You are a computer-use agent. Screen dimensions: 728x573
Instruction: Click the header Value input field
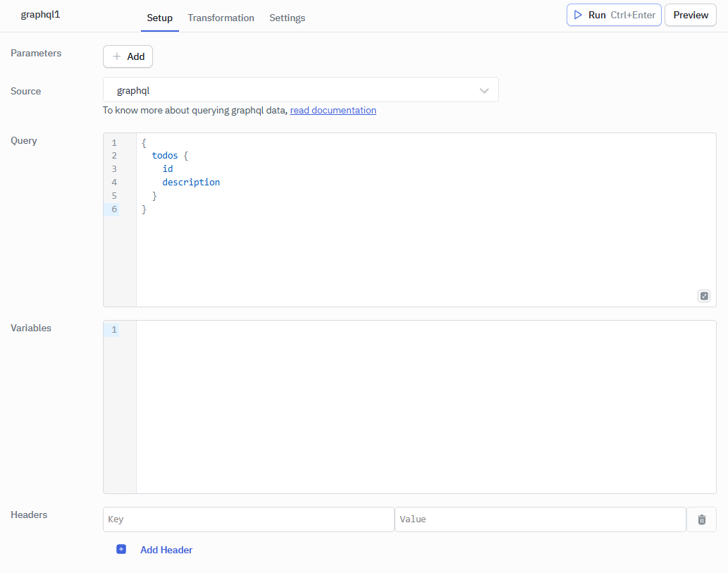[x=540, y=519]
